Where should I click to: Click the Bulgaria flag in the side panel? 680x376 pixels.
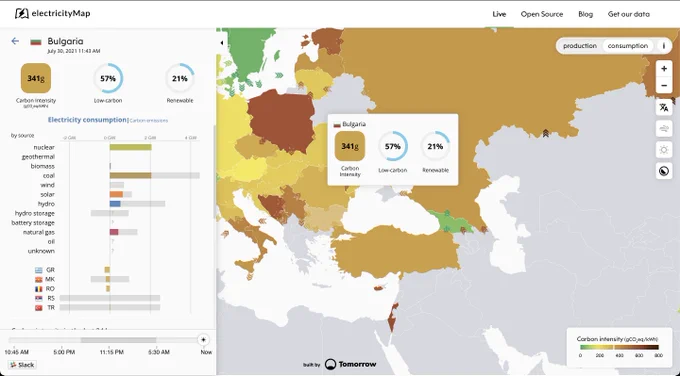coord(36,42)
